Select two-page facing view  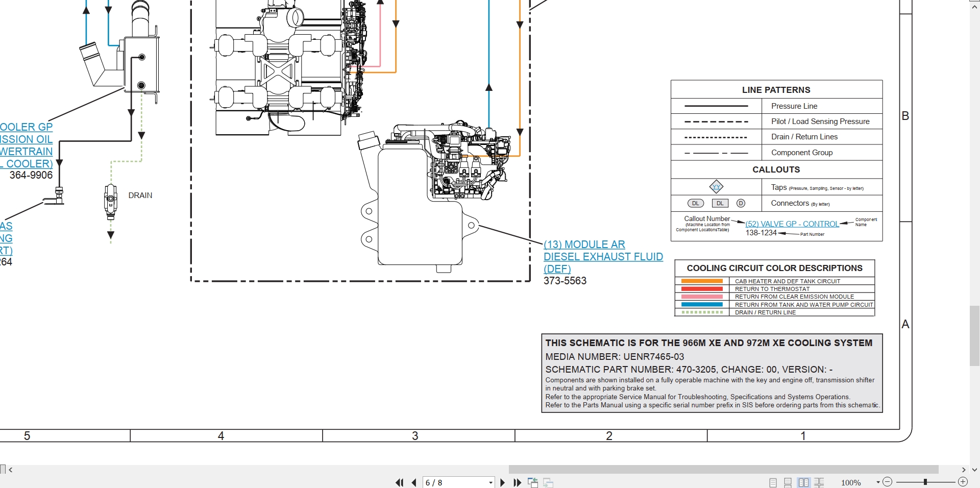tap(804, 482)
